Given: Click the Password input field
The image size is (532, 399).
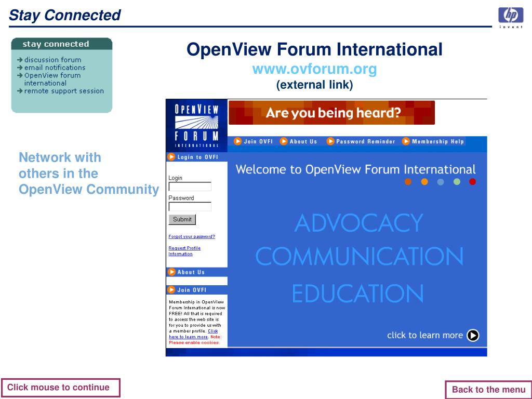Looking at the screenshot, I should 190,207.
